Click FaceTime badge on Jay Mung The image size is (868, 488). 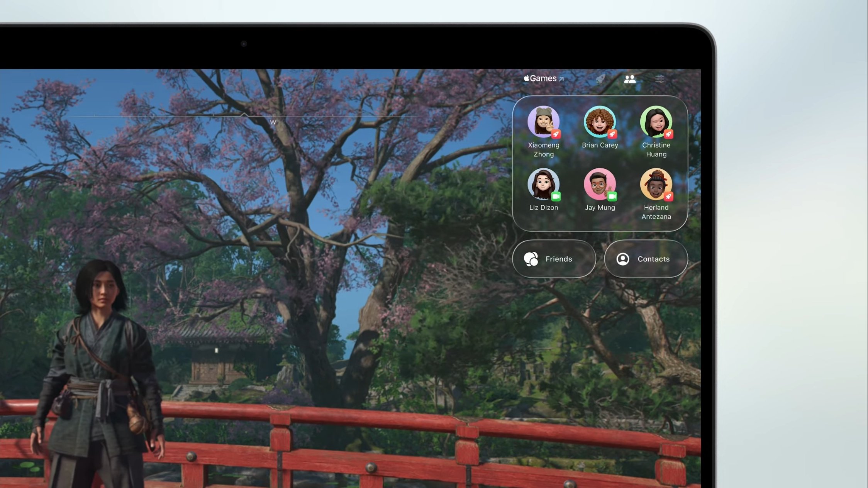tap(612, 196)
